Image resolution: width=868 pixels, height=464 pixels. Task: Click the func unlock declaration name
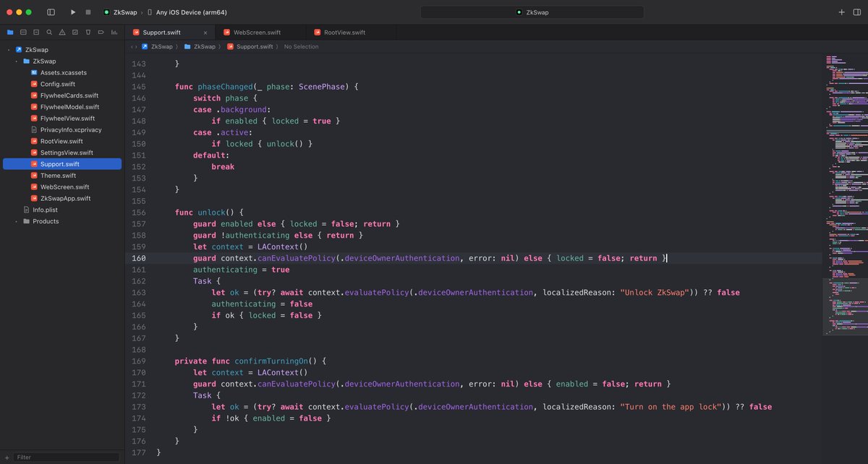point(211,212)
